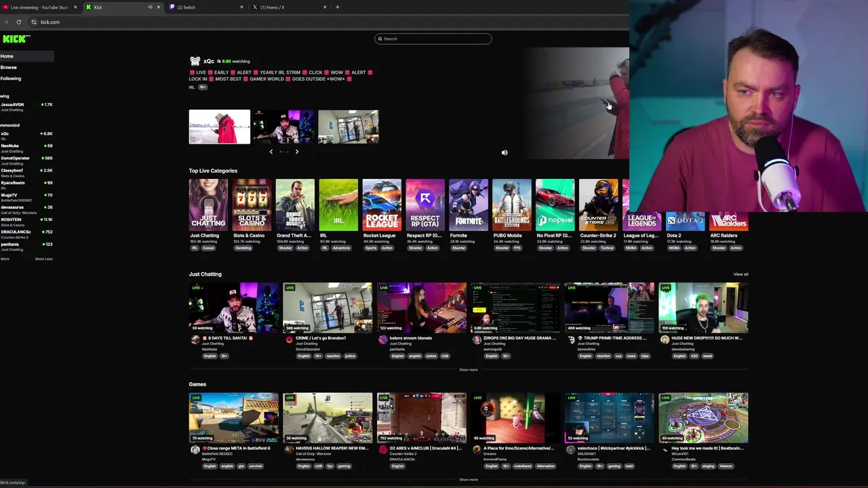Click DonutOperator's avatar under the CRIME stream
Screen dimensions: 868x488
290,340
